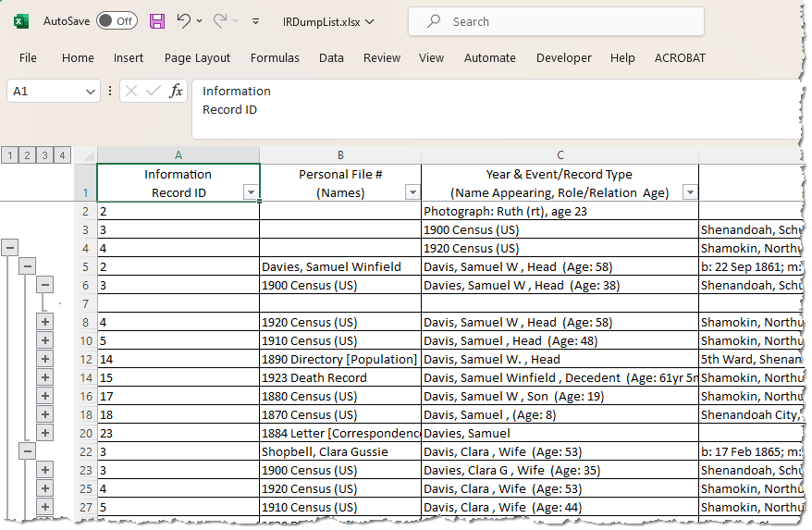Click the Redo arrow icon
This screenshot has height=530, width=812.
(219, 20)
